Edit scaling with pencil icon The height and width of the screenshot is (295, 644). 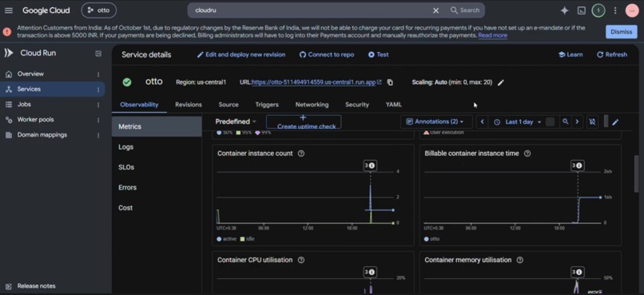click(501, 82)
